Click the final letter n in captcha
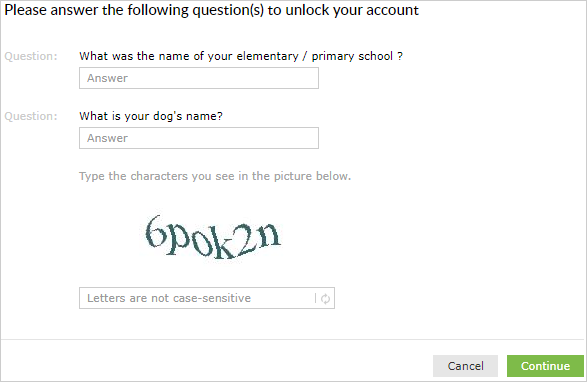The width and height of the screenshot is (587, 382). click(x=269, y=235)
